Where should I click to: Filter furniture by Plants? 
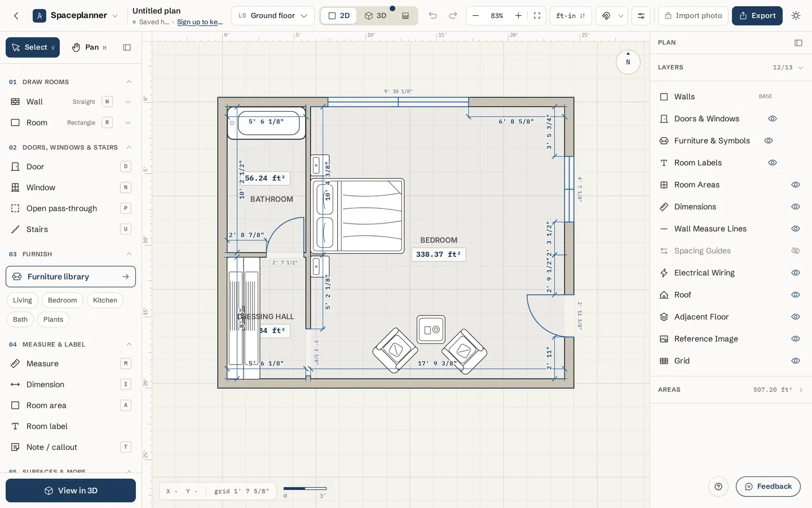pyautogui.click(x=53, y=319)
